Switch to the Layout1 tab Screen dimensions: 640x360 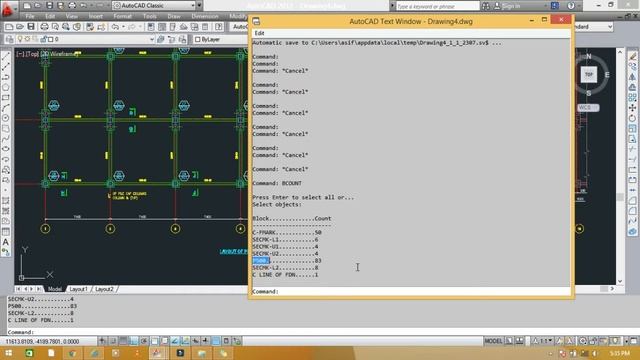coord(78,289)
